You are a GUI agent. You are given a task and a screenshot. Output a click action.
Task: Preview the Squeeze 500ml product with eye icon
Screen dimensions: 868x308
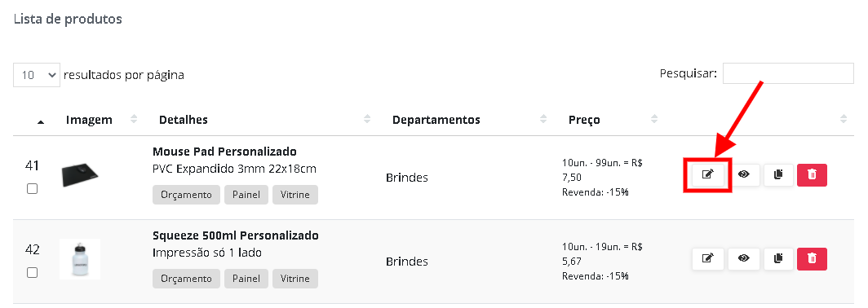point(743,259)
